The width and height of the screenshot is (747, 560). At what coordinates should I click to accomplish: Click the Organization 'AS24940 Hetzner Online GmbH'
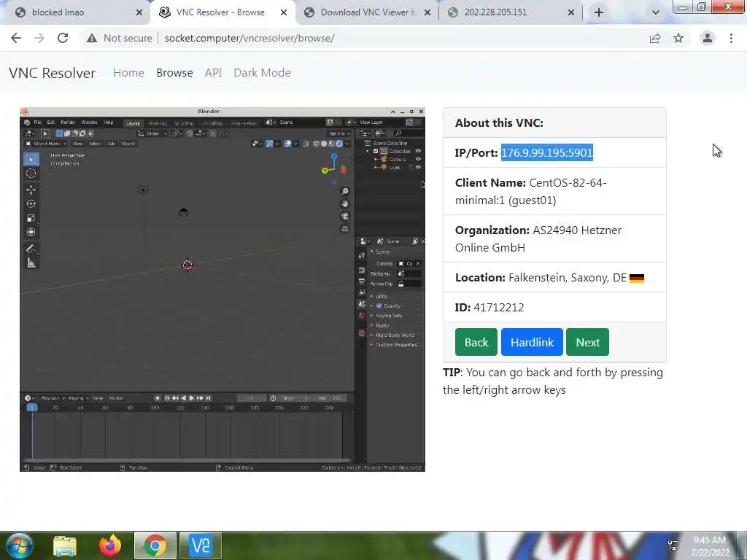(x=538, y=238)
